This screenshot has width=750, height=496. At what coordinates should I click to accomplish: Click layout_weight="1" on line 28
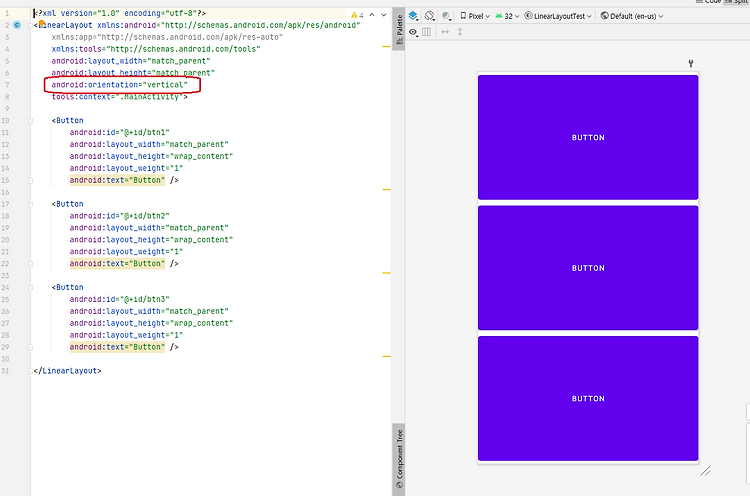tap(126, 335)
